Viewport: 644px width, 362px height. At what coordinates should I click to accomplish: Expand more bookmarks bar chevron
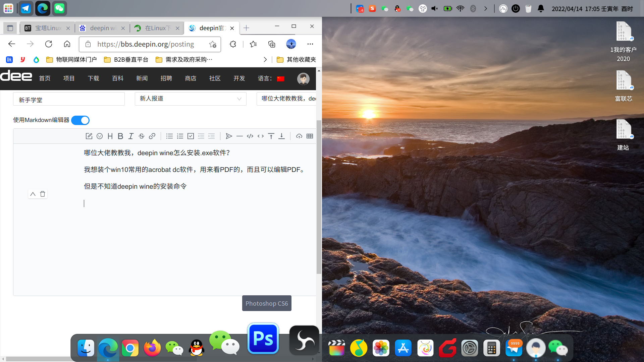265,60
